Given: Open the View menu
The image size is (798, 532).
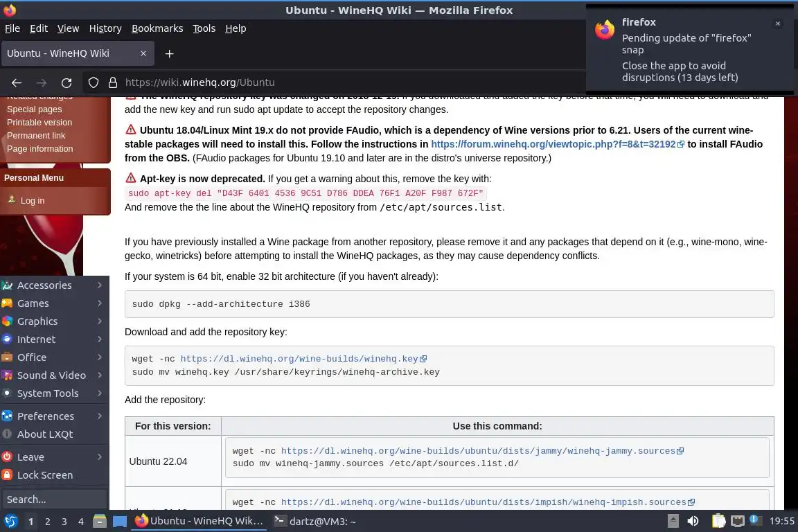Looking at the screenshot, I should pos(68,28).
